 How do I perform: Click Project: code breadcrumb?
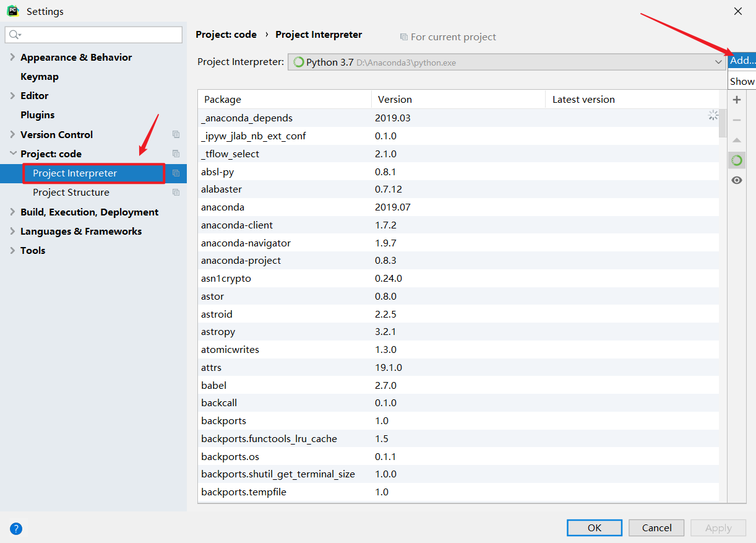click(x=226, y=35)
